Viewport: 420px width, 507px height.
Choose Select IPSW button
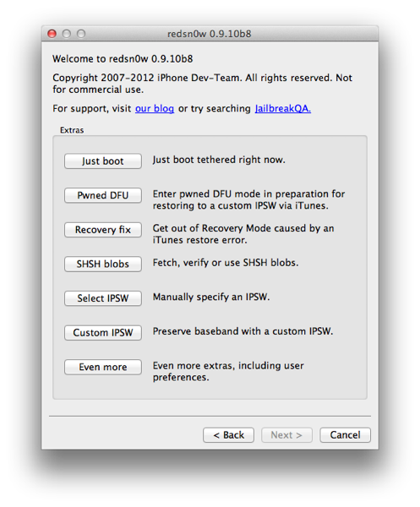tap(103, 298)
